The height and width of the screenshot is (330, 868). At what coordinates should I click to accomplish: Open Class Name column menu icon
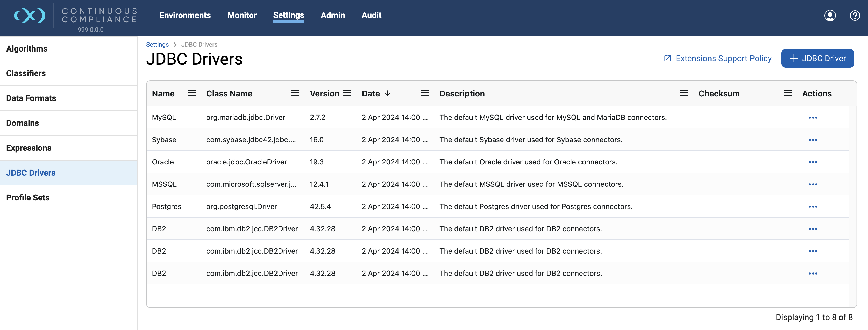pyautogui.click(x=295, y=93)
